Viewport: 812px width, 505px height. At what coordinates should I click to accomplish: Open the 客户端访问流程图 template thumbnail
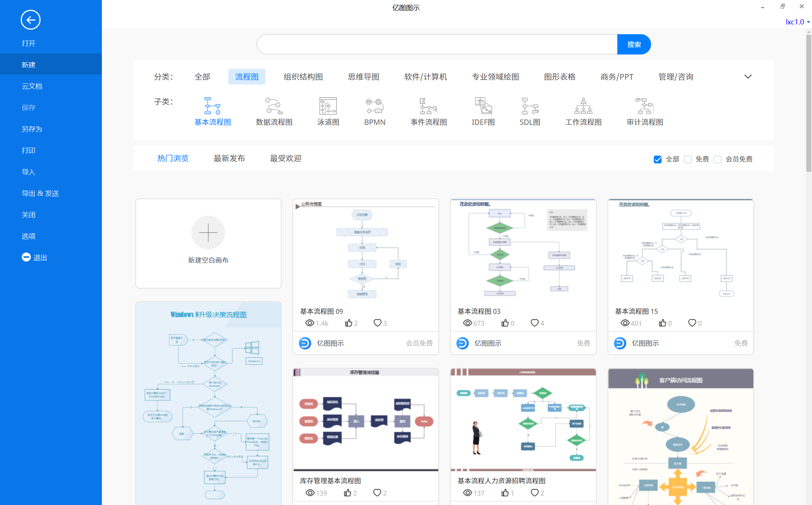pos(681,437)
